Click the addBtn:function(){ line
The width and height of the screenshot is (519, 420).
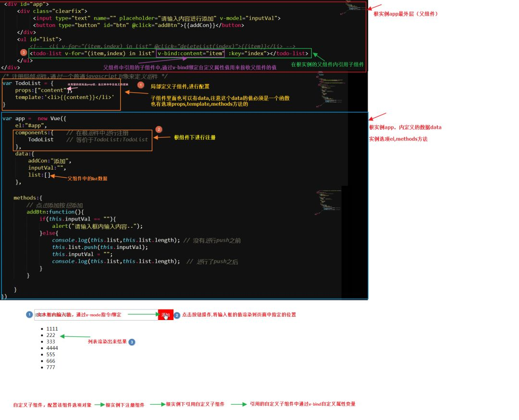coord(55,212)
